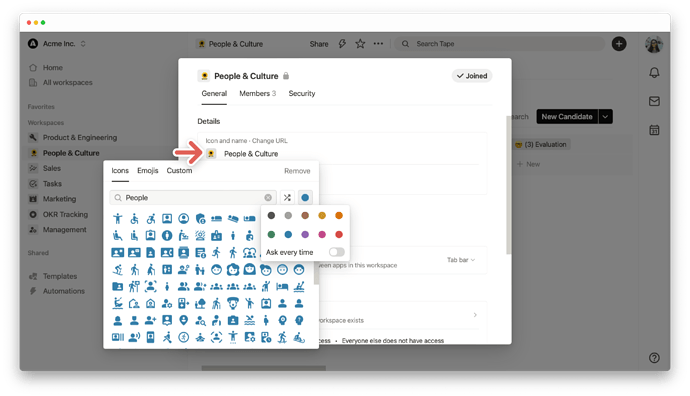Click the black plus create button
Image resolution: width=690 pixels, height=396 pixels.
(x=619, y=44)
